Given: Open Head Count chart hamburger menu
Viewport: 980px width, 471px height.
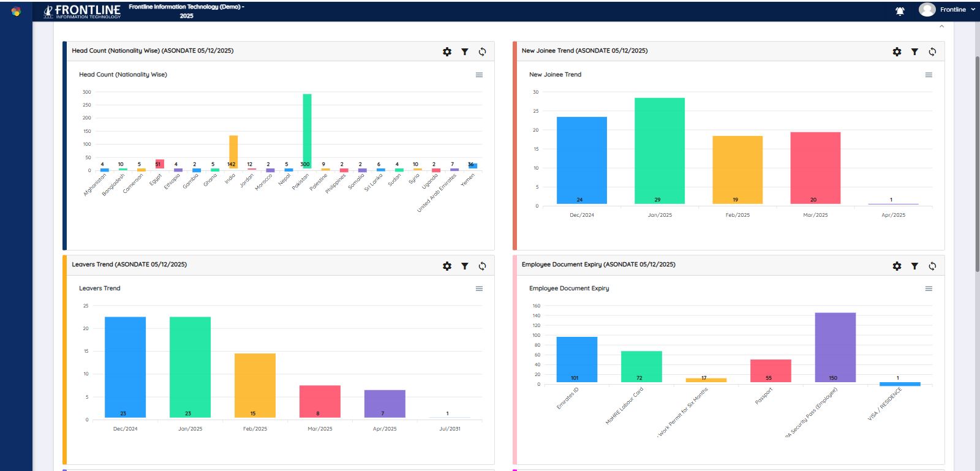Looking at the screenshot, I should (479, 75).
